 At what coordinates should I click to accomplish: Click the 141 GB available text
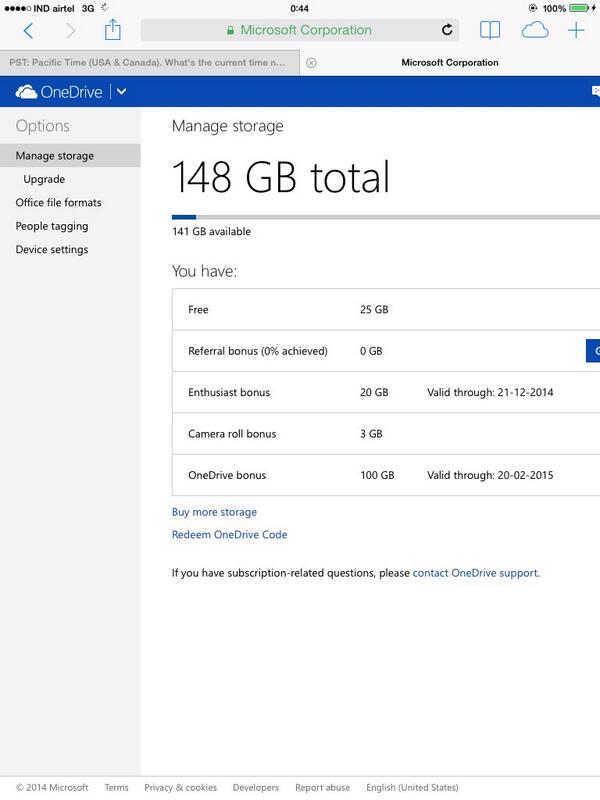(211, 232)
